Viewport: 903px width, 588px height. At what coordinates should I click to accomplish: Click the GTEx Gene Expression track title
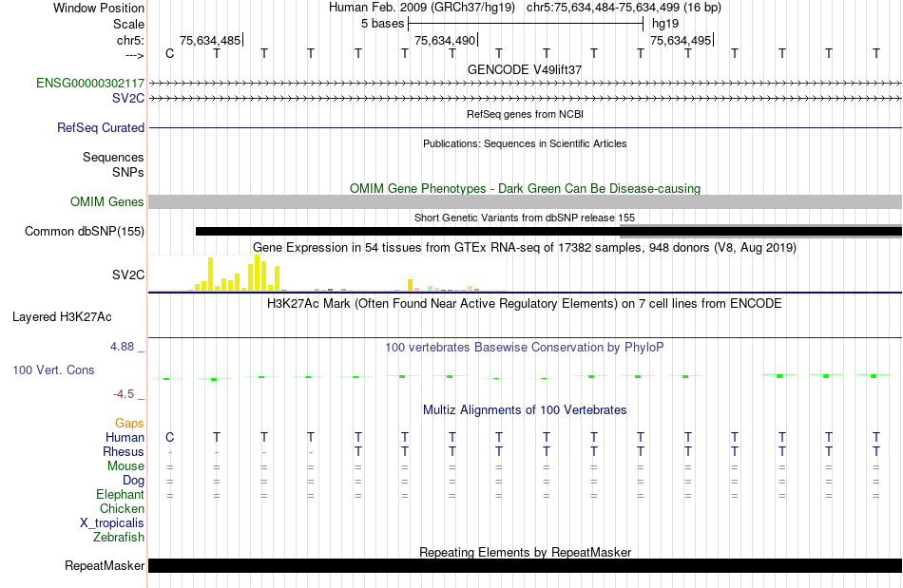pyautogui.click(x=525, y=247)
